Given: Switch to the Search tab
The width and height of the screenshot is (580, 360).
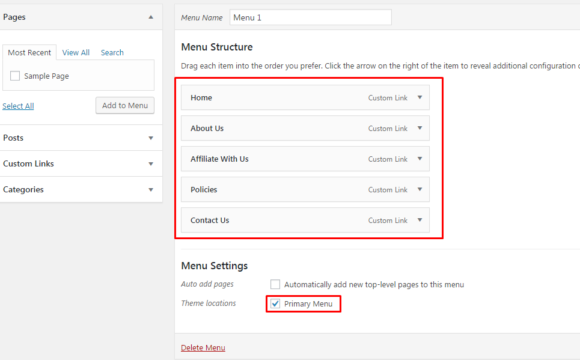Looking at the screenshot, I should point(112,53).
